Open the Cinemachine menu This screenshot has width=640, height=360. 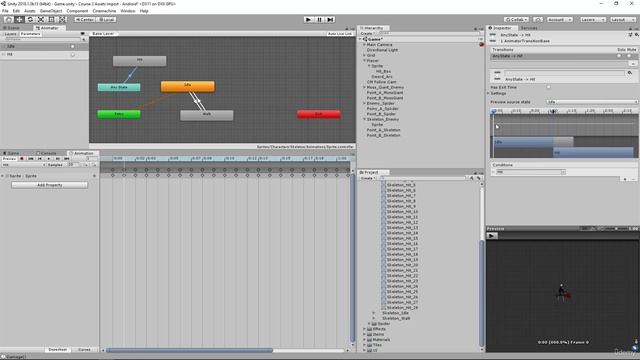click(x=104, y=11)
